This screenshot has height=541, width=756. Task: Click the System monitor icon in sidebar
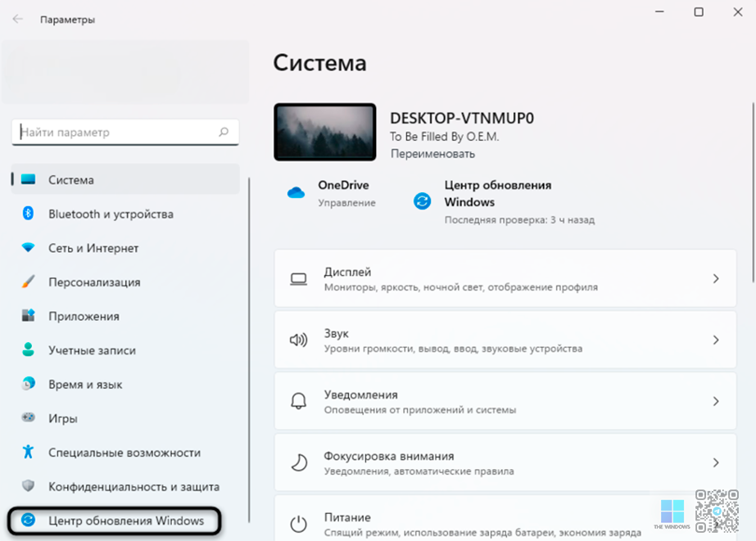[x=28, y=180]
